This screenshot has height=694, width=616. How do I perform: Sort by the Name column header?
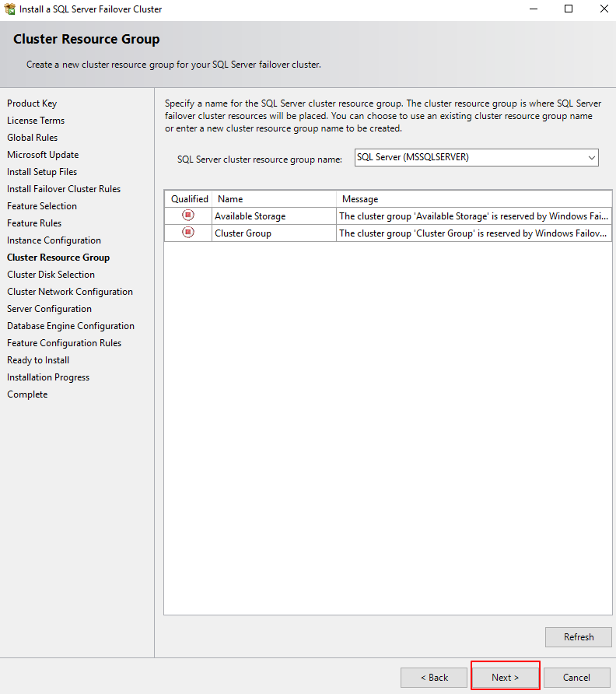tap(275, 199)
